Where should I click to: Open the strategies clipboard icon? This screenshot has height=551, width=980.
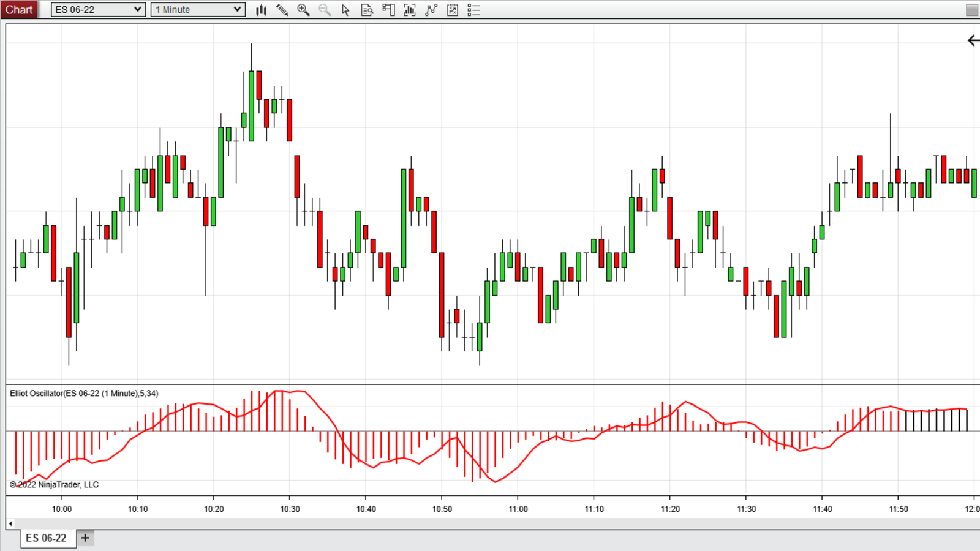[x=453, y=10]
